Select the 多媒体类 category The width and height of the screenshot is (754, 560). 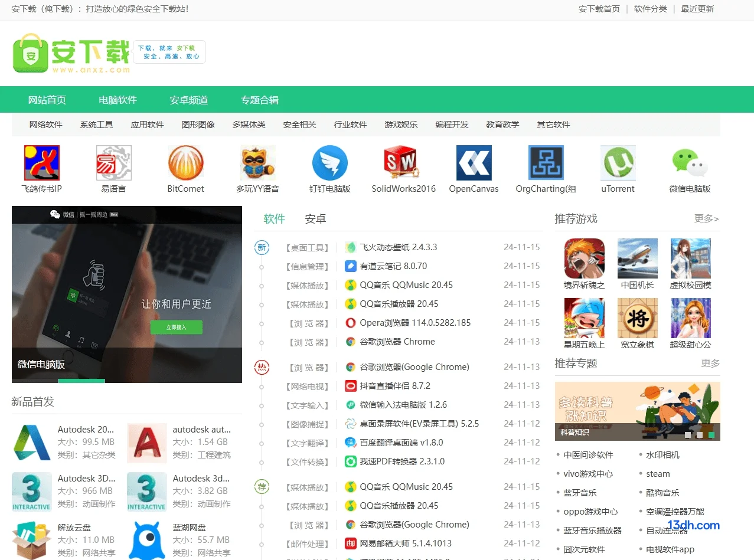tap(249, 125)
